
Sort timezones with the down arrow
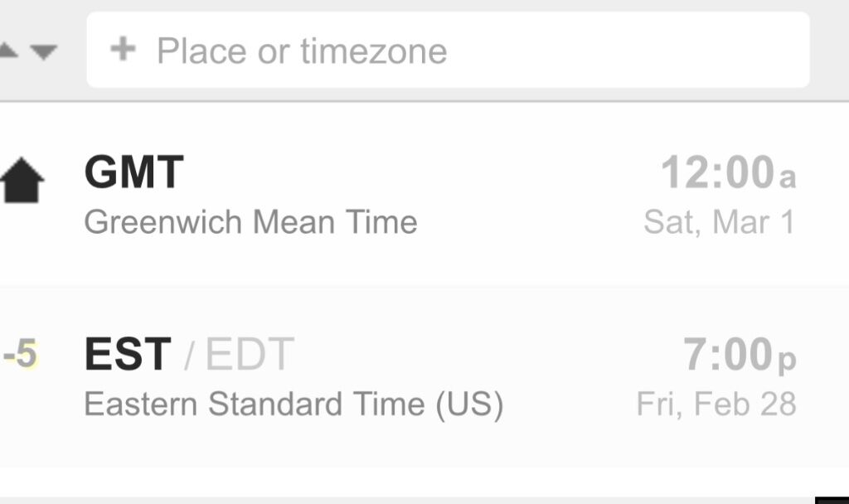(x=43, y=51)
